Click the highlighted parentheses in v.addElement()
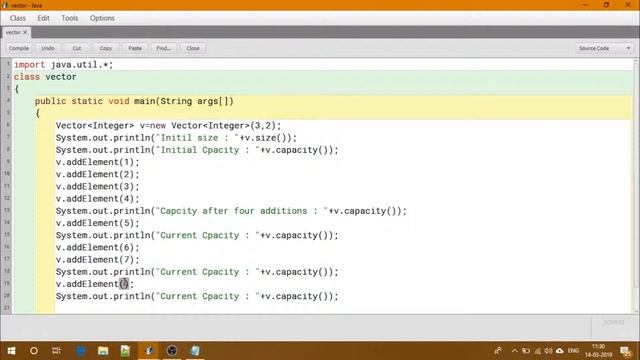The height and width of the screenshot is (360, 640). [124, 284]
